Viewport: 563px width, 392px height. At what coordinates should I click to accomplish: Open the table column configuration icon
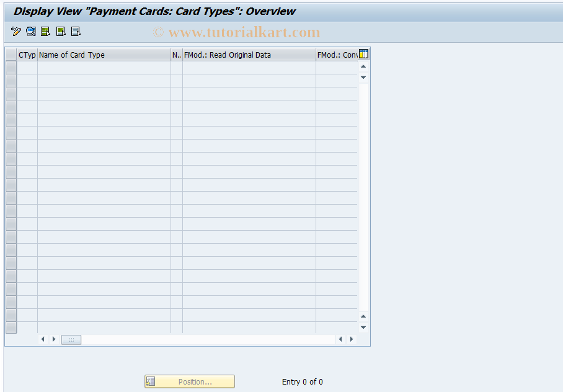(363, 54)
